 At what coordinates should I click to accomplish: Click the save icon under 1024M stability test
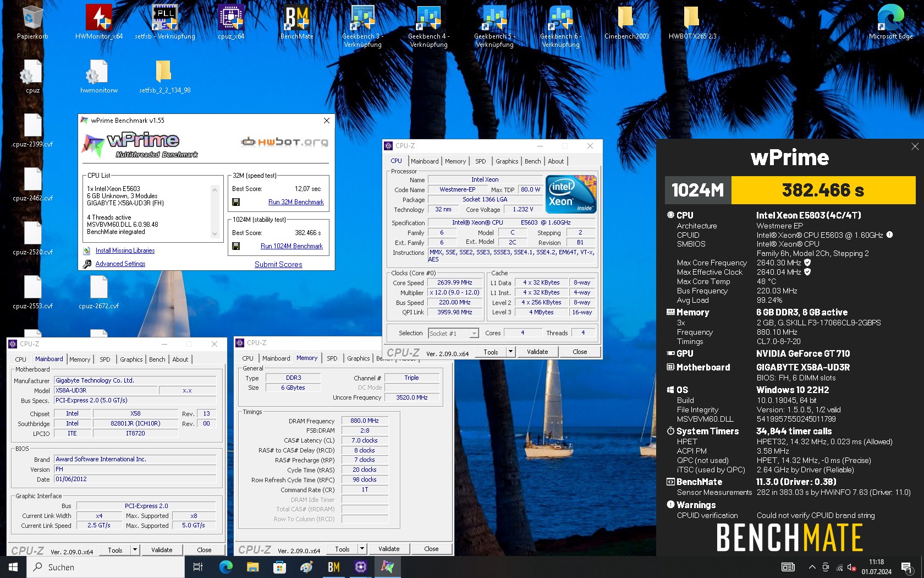(236, 246)
